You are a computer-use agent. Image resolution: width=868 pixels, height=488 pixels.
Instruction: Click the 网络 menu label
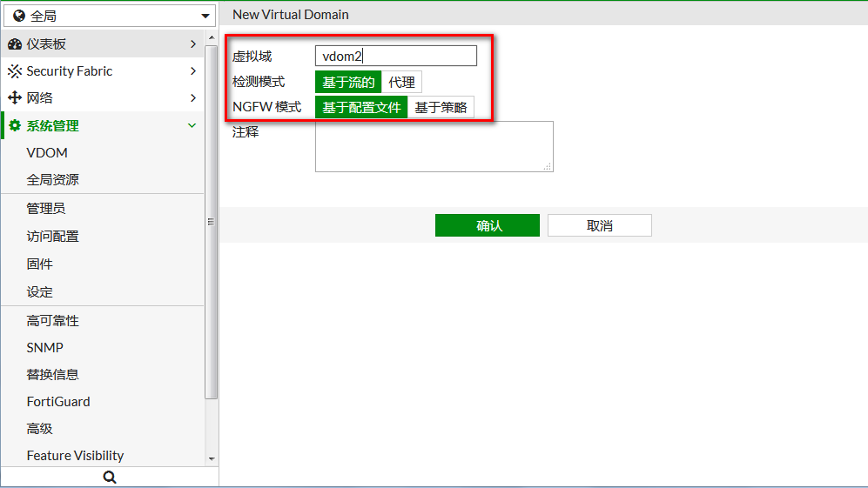pyautogui.click(x=39, y=98)
